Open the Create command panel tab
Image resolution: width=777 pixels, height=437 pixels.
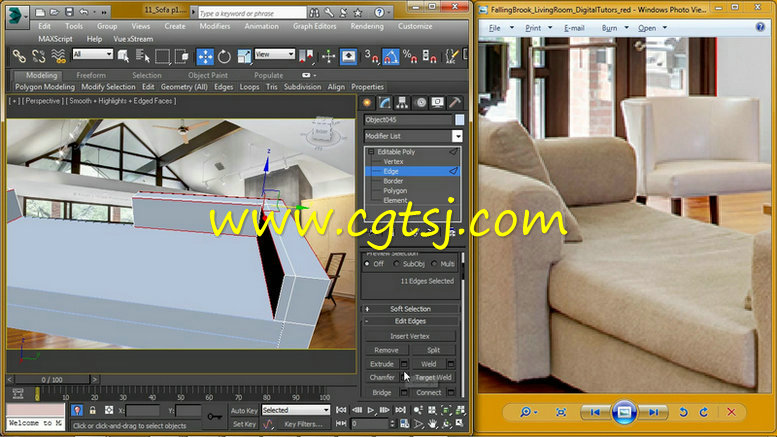coord(367,103)
